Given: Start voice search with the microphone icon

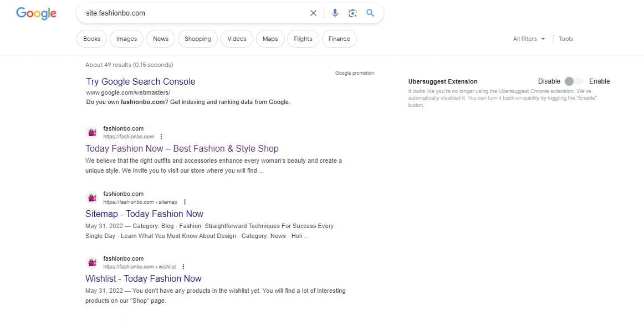Looking at the screenshot, I should click(335, 13).
